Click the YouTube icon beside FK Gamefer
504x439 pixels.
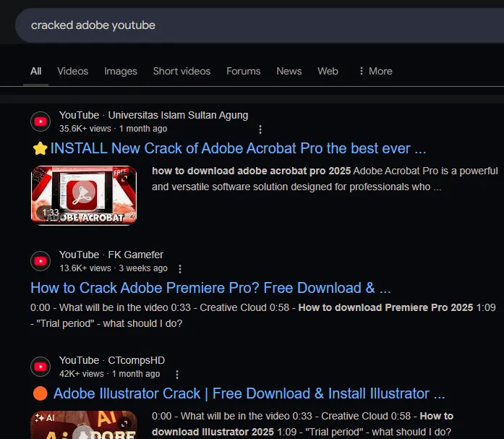[40, 261]
